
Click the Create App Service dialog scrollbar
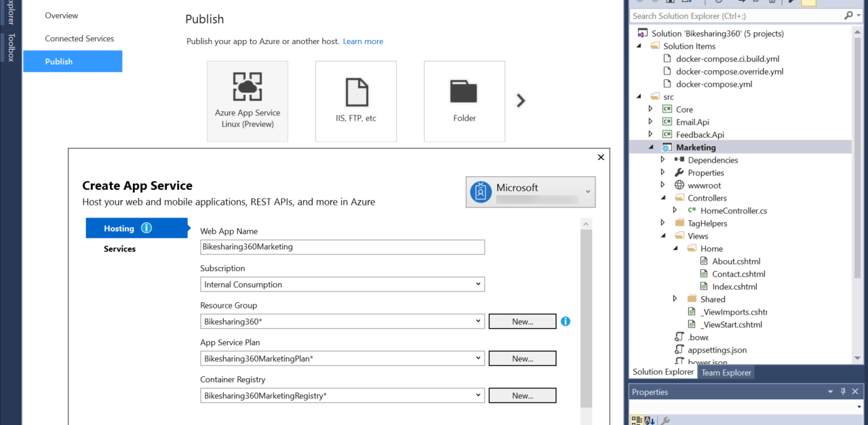point(587,319)
